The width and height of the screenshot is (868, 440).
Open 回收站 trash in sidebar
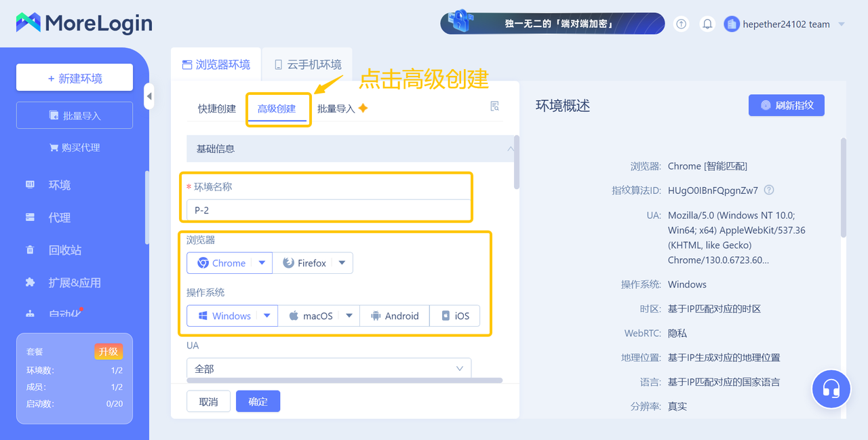64,250
